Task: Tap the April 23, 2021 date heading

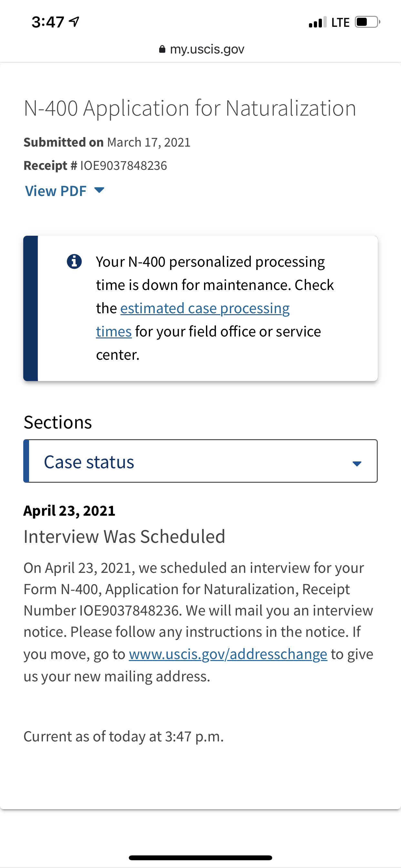Action: (69, 511)
